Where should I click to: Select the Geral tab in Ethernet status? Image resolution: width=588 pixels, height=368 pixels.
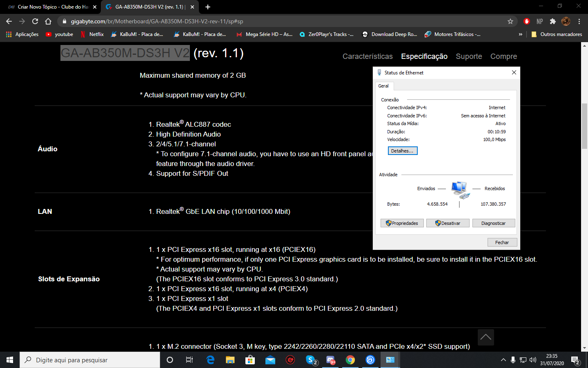(383, 86)
